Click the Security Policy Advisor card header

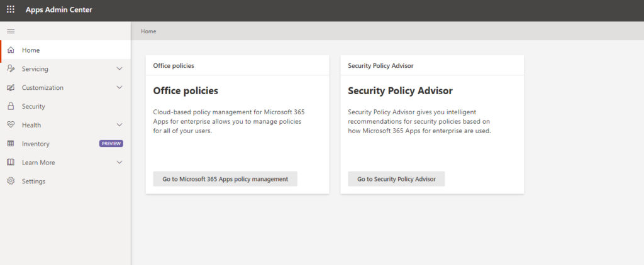[432, 65]
